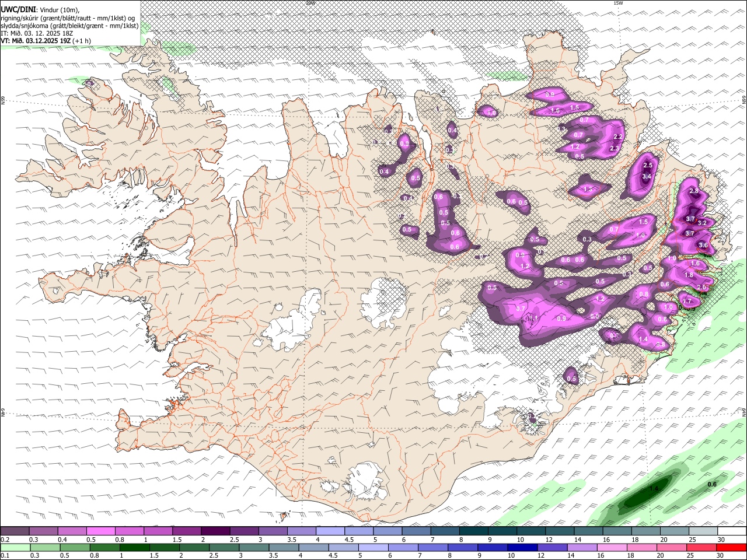Click the 3.4 snowfall value on the map
This screenshot has height=560, width=747.
[x=647, y=177]
